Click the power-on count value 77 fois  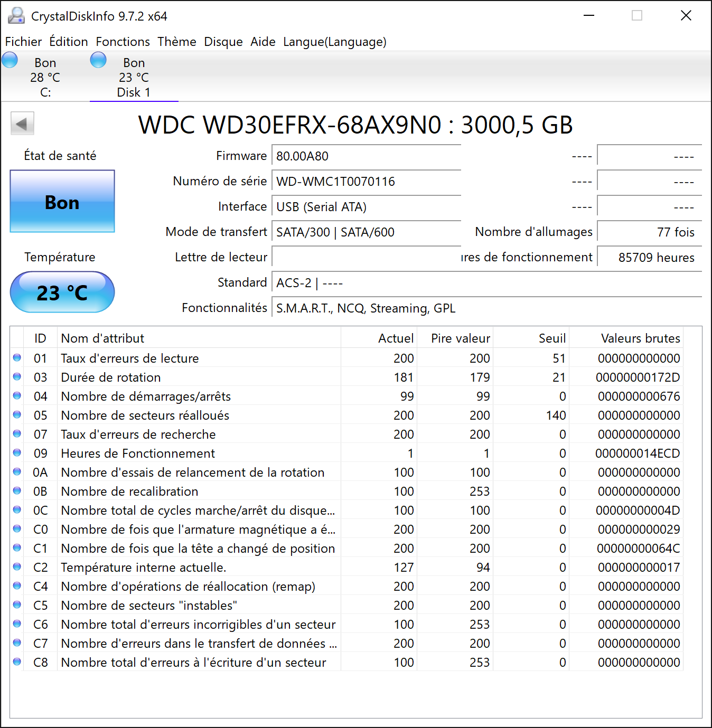[x=650, y=232]
